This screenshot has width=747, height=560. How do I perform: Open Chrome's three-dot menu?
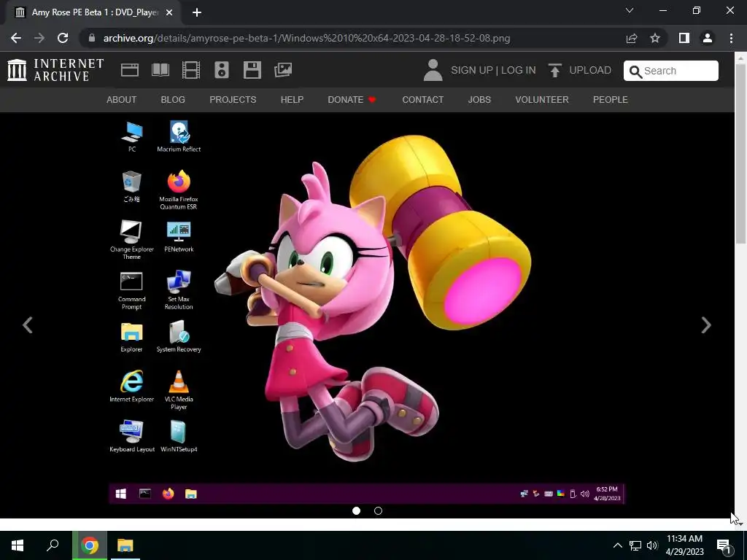[731, 38]
